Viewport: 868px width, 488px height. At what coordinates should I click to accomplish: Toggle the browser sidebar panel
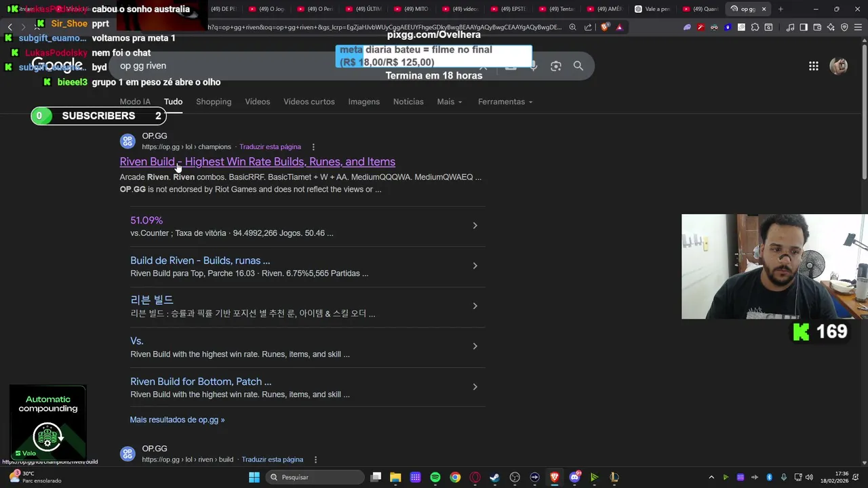point(804,27)
